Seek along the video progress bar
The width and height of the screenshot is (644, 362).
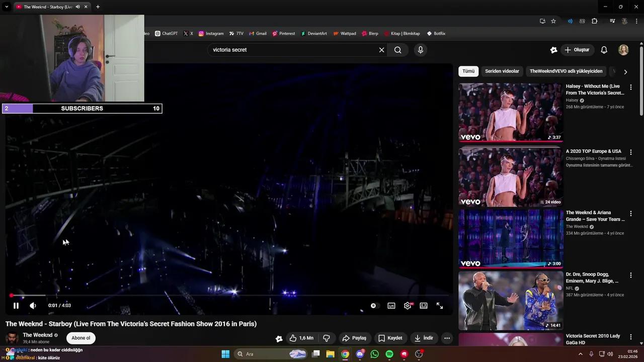click(226, 296)
